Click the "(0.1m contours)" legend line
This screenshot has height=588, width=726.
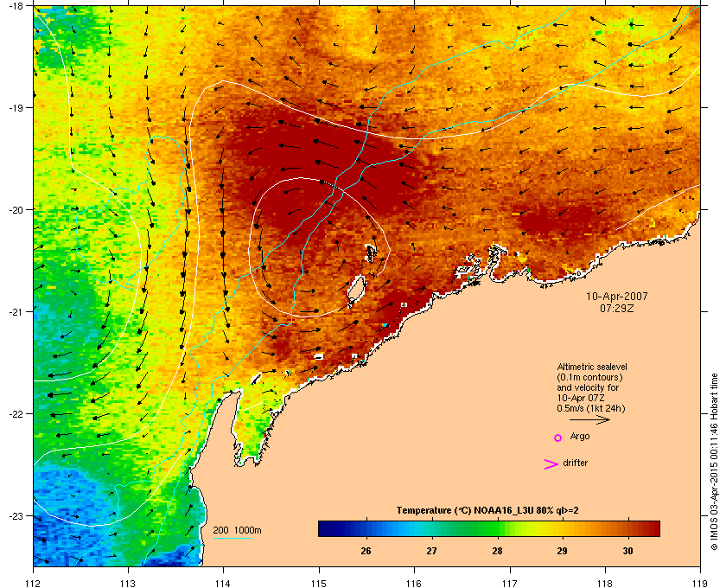(589, 377)
